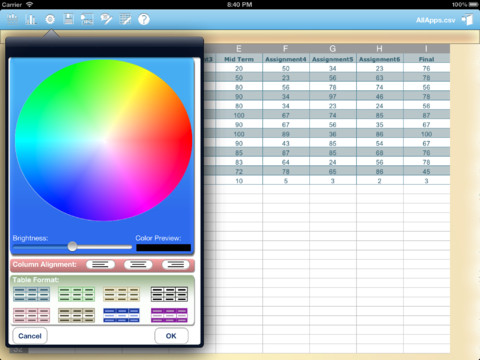The image size is (480, 360).
Task: Align column text to the left
Action: (x=100, y=265)
